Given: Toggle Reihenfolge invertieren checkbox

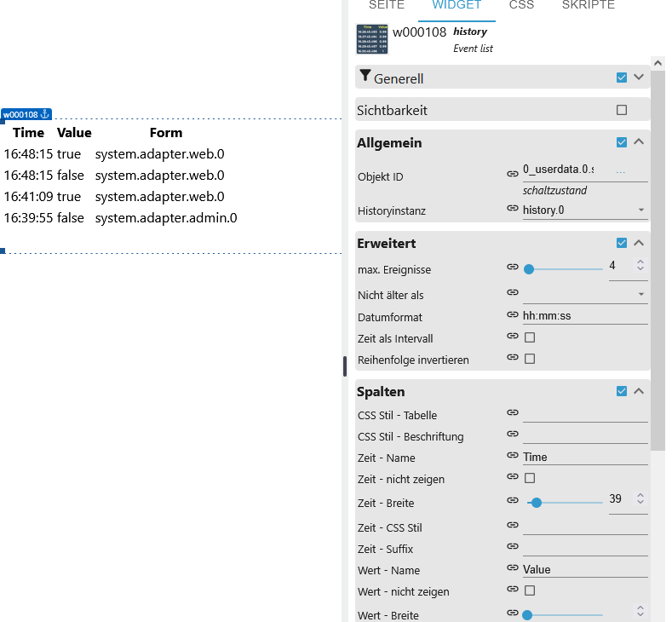Looking at the screenshot, I should click(530, 359).
